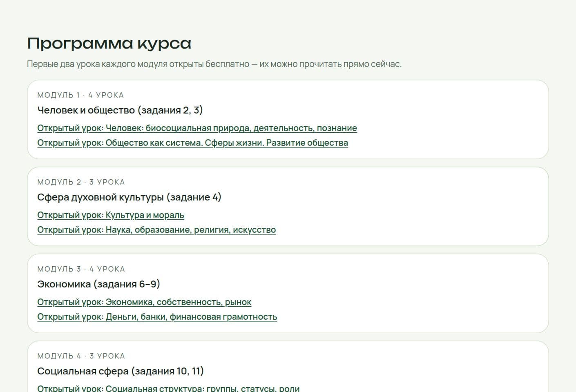The height and width of the screenshot is (392, 576).
Task: Click the 'Программа курса' heading
Action: click(x=109, y=43)
